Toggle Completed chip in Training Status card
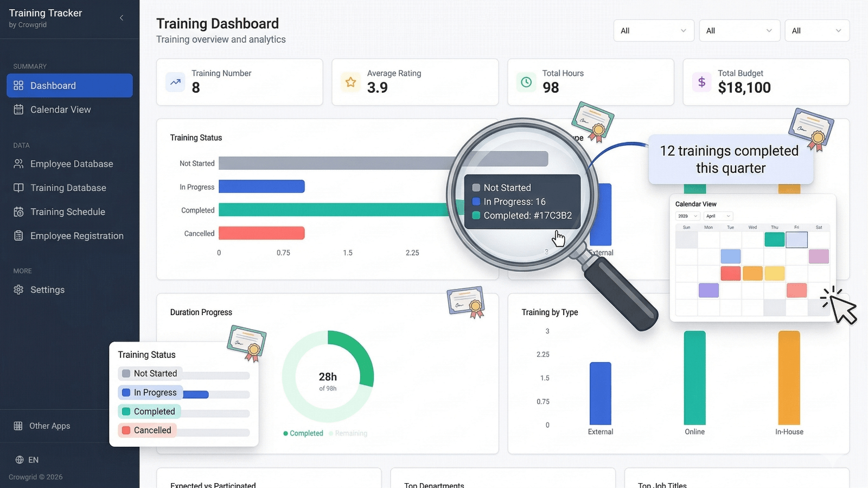Viewport: 868px width, 488px height. pyautogui.click(x=149, y=412)
